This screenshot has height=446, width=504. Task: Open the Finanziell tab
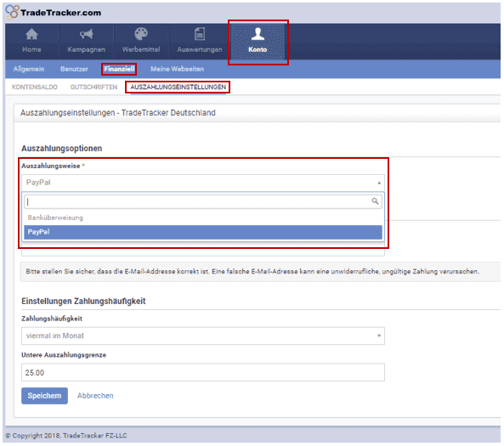(x=119, y=69)
